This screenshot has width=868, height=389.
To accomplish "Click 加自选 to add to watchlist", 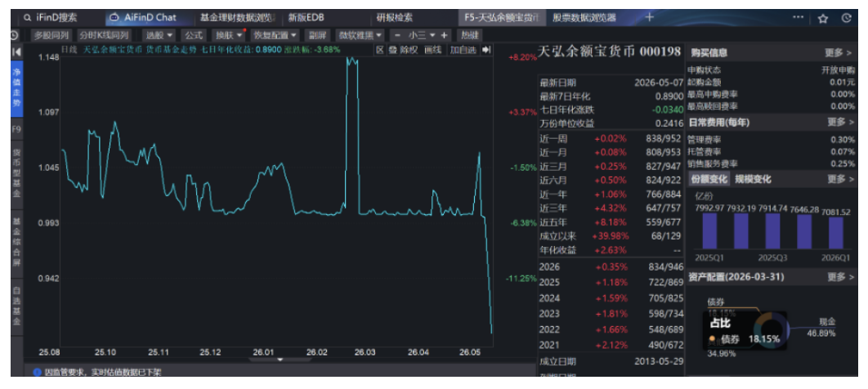I will pos(463,50).
